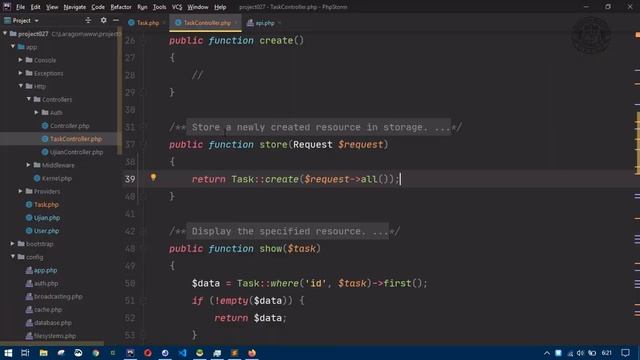
Task: Open the Windows notification center
Action: (625, 353)
